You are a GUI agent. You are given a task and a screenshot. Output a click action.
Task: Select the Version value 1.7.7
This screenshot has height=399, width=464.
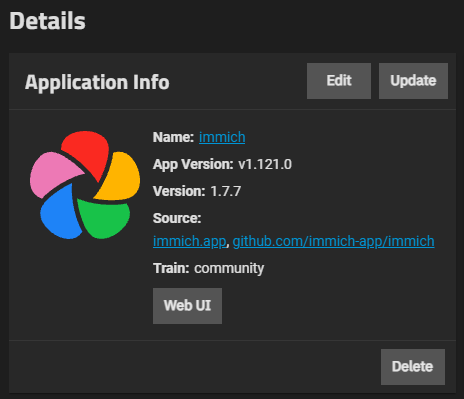[226, 191]
